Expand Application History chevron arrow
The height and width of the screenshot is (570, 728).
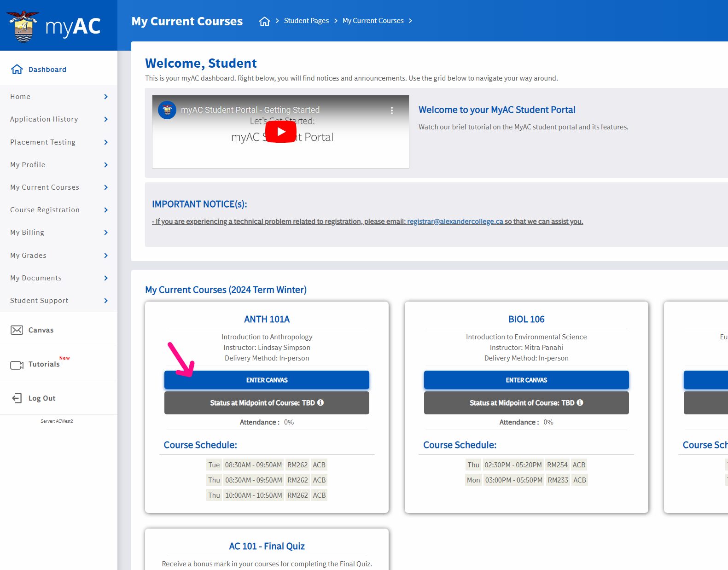tap(106, 119)
